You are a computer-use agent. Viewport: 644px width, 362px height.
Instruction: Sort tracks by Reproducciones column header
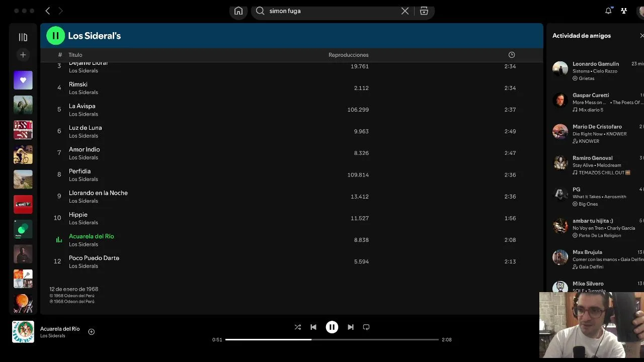pyautogui.click(x=349, y=55)
